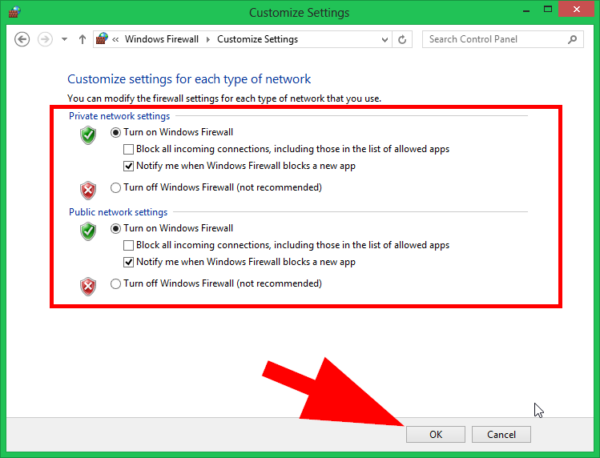The height and width of the screenshot is (458, 600).
Task: Enable Block all incoming connections for Private network
Action: click(128, 149)
